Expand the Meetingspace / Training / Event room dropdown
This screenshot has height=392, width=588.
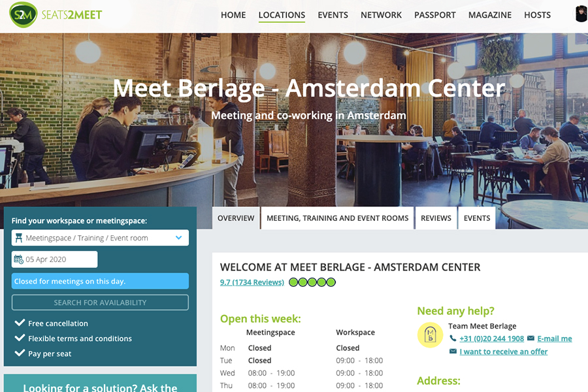100,238
